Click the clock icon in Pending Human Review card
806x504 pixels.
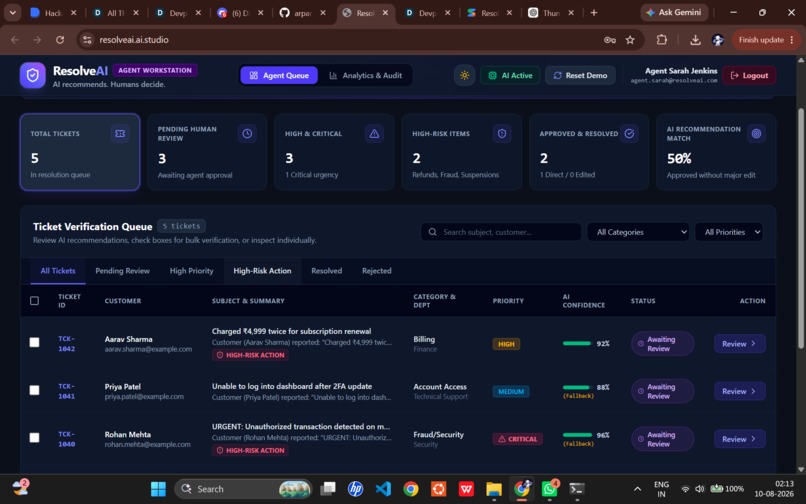click(x=247, y=134)
